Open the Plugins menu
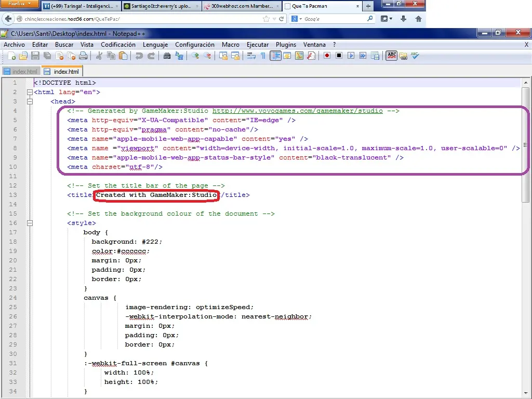The width and height of the screenshot is (532, 399). point(286,45)
